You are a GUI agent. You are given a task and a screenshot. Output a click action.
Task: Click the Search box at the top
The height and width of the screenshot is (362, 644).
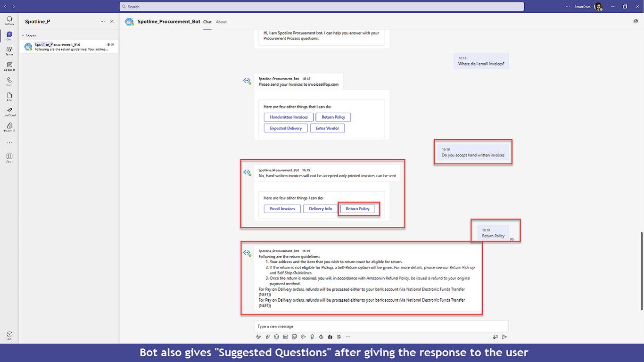coord(322,7)
